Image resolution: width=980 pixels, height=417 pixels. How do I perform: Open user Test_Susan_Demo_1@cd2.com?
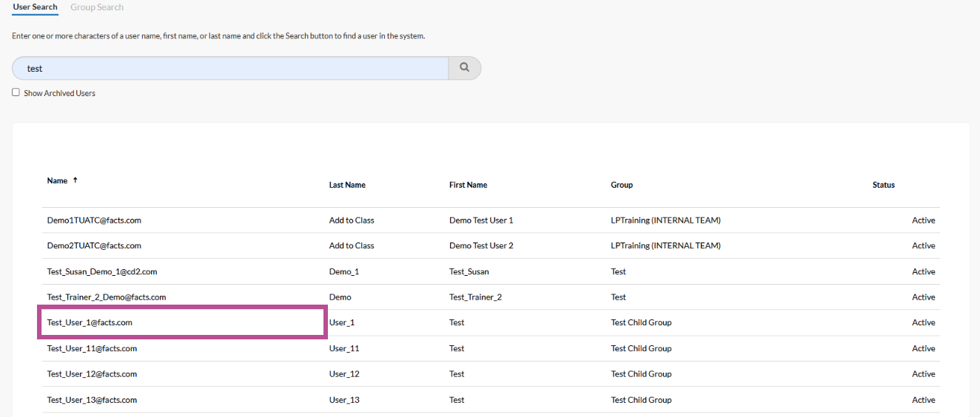point(102,271)
